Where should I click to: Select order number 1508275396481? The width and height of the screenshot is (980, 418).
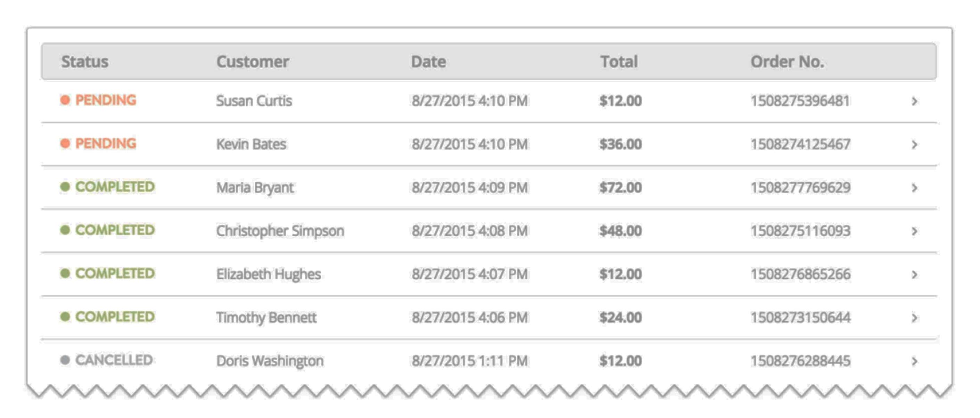click(800, 101)
